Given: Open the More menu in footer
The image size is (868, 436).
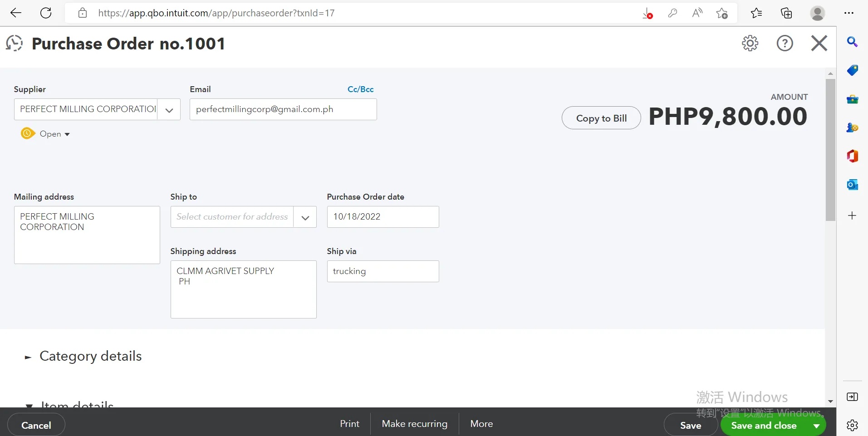Looking at the screenshot, I should coord(481,424).
